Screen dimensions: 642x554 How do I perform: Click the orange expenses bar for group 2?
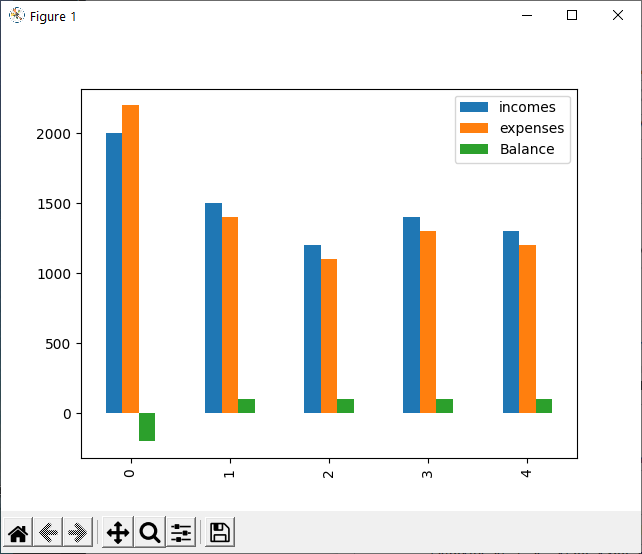[x=329, y=336]
